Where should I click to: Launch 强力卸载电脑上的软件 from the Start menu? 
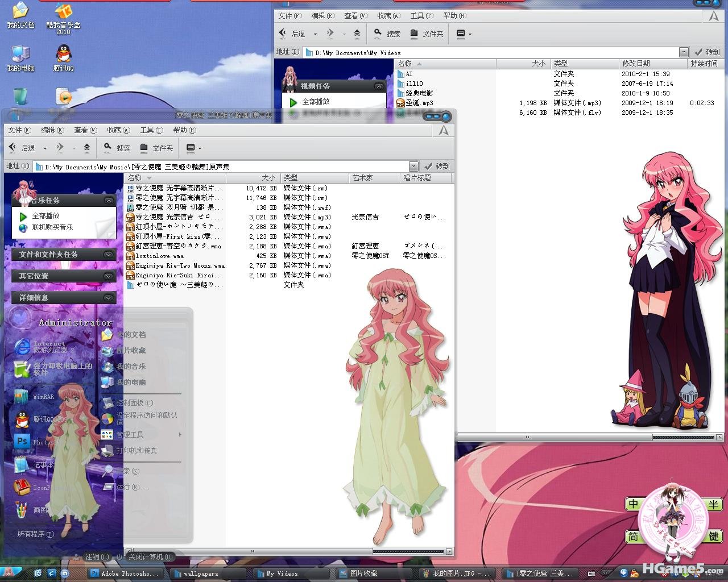pyautogui.click(x=53, y=369)
